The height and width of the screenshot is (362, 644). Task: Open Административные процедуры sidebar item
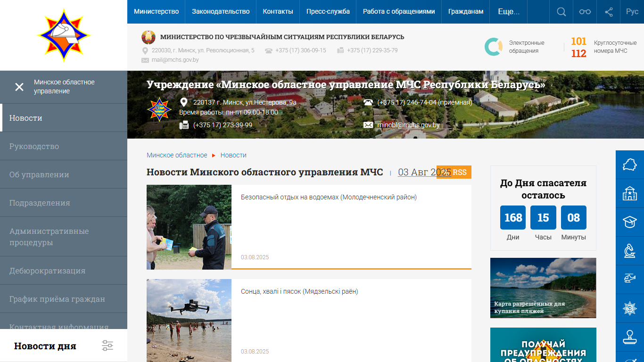(64, 237)
